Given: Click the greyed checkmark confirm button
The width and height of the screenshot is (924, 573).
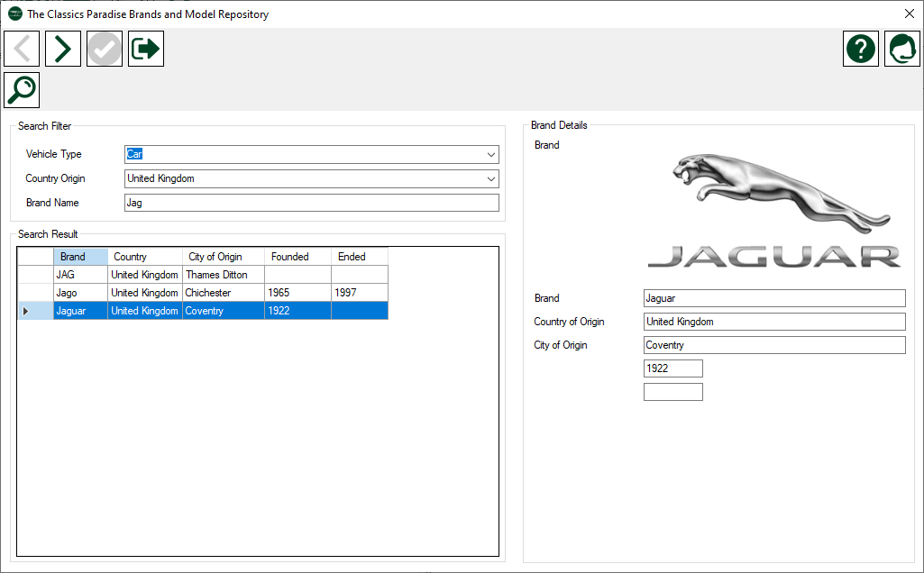Looking at the screenshot, I should 105,49.
